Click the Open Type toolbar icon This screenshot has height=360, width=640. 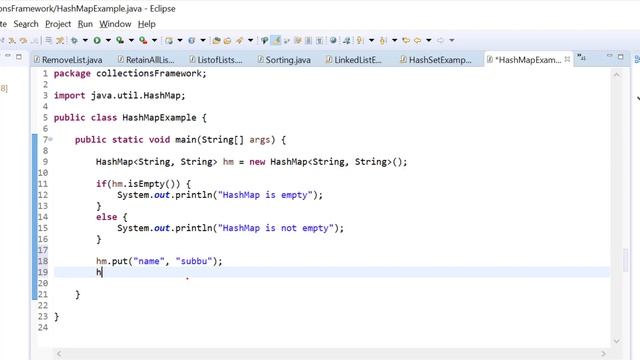[216, 40]
